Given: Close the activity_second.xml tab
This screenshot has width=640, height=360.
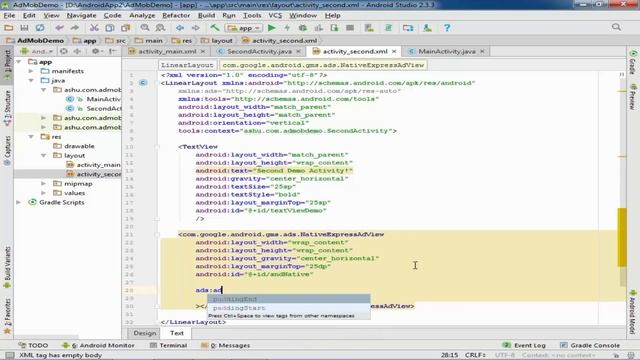Looking at the screenshot, I should point(394,51).
